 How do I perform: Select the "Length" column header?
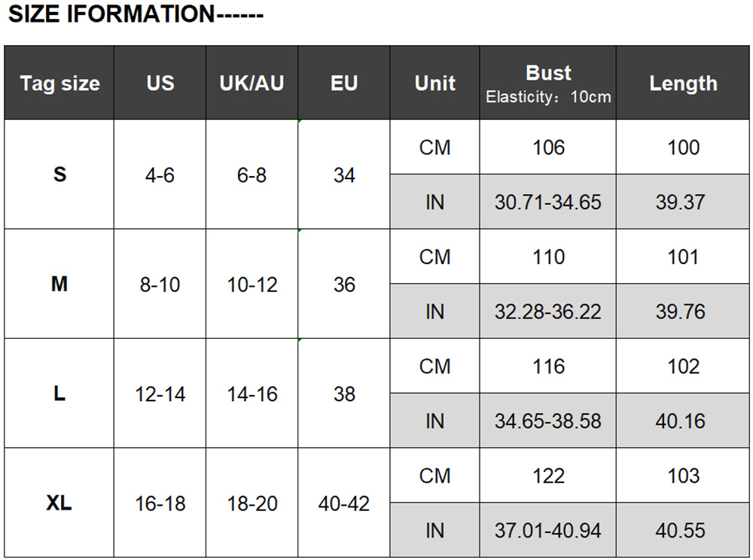point(683,84)
